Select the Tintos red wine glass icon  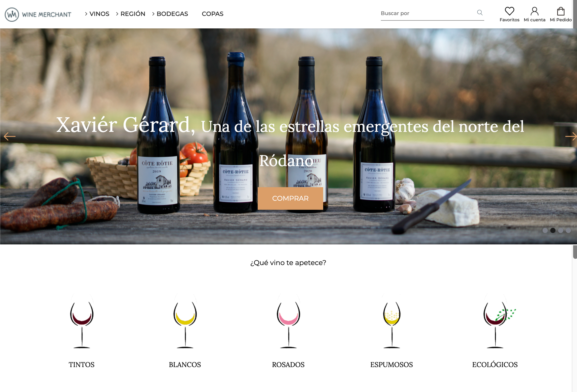pos(82,321)
